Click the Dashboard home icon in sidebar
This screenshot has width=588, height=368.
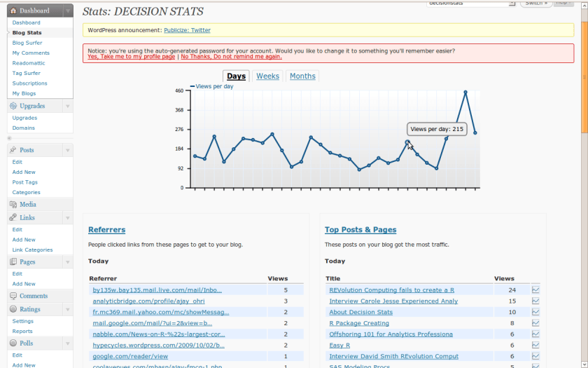point(14,11)
